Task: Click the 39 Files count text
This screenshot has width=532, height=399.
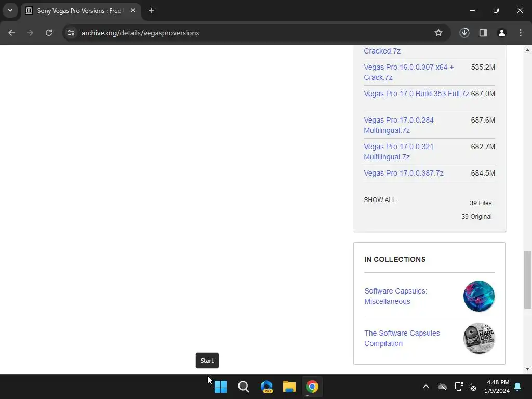Action: coord(481,203)
